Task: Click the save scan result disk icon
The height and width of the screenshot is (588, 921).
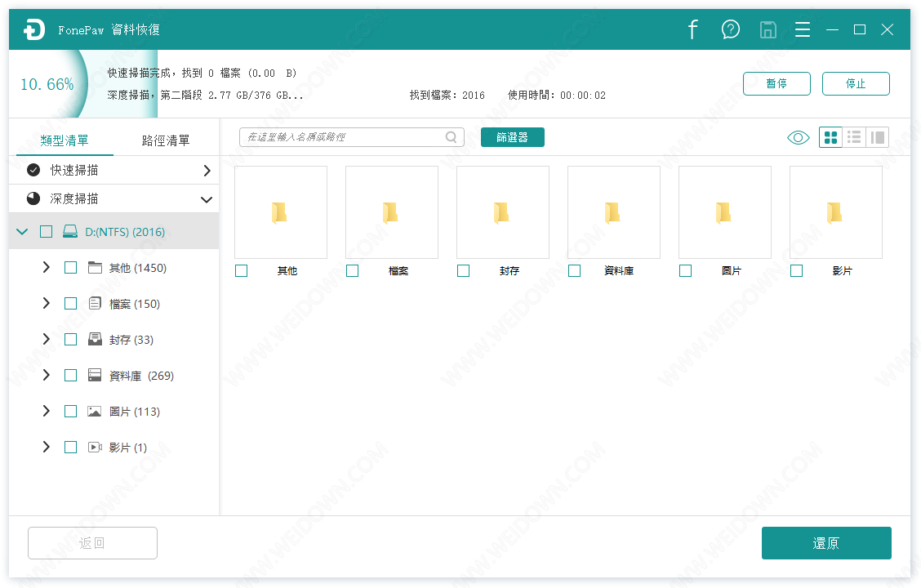Action: click(x=767, y=29)
